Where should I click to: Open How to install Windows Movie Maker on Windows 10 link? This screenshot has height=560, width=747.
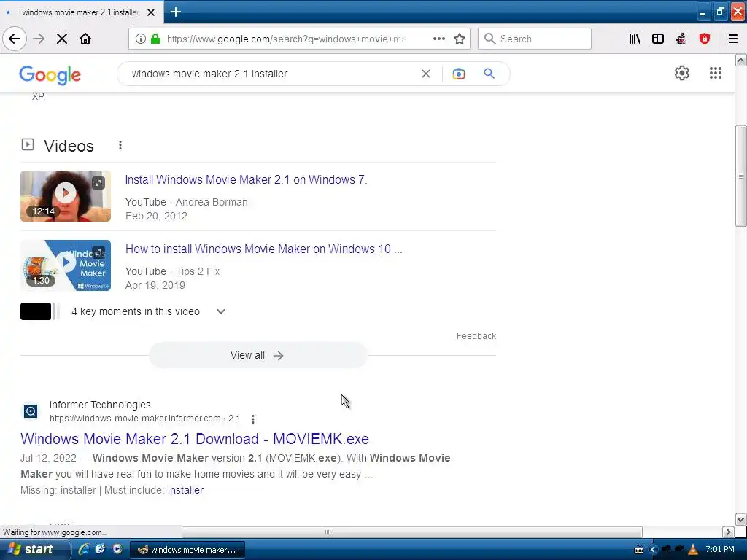263,249
